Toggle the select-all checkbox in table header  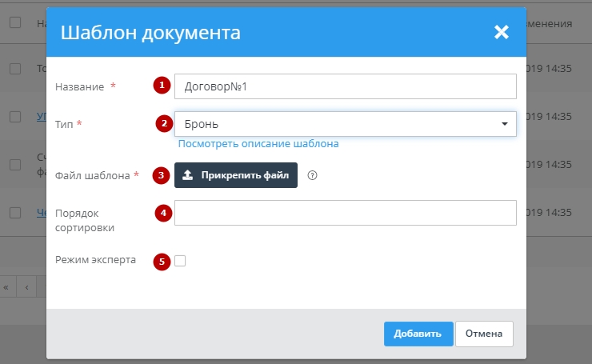coord(15,23)
